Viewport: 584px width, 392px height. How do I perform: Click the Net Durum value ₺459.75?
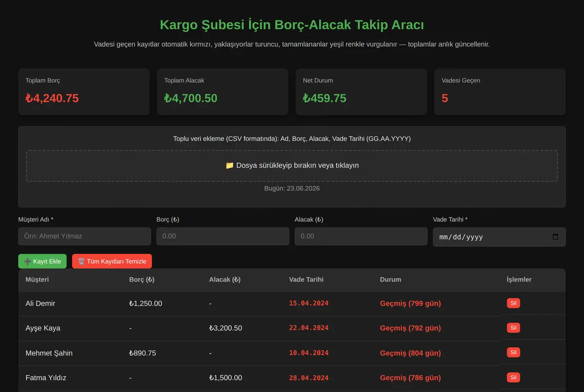(x=325, y=98)
